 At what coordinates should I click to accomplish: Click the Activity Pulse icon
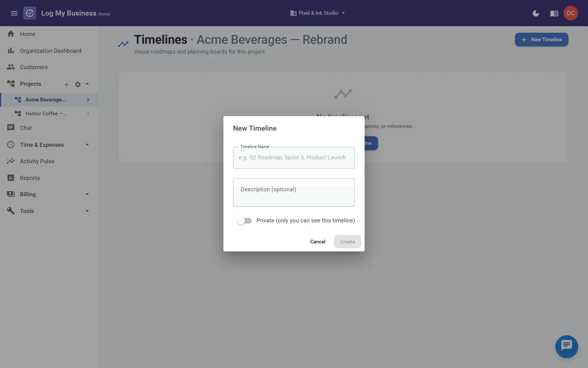click(x=11, y=161)
